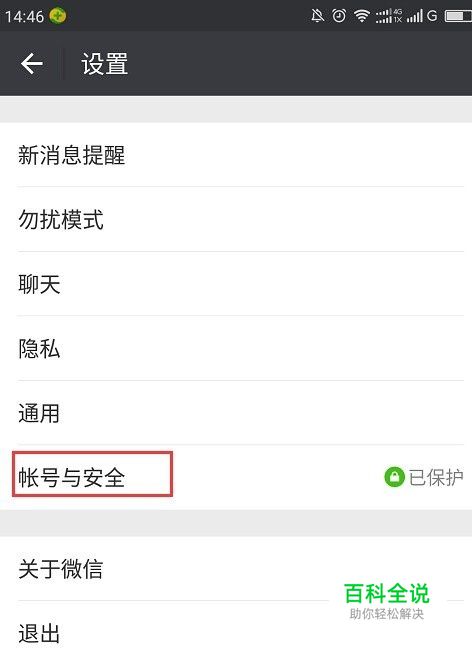
Task: Open the 隐私 settings entry
Action: pos(236,348)
